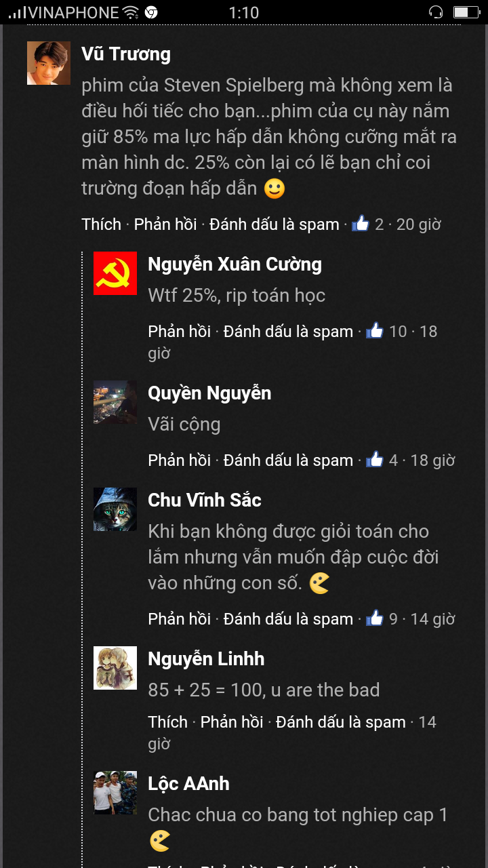Tap the like thumb icon on Vũ Trương's comment

pos(361,223)
